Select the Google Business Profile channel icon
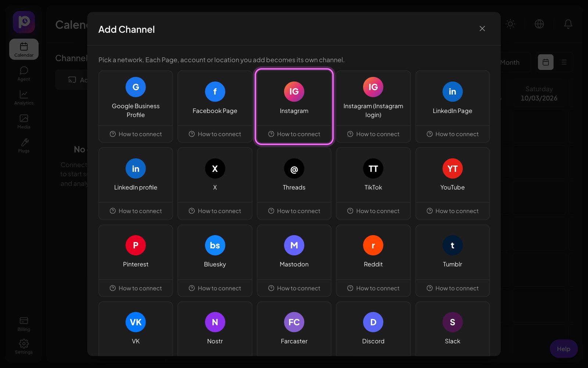The image size is (588, 368). coord(136,87)
